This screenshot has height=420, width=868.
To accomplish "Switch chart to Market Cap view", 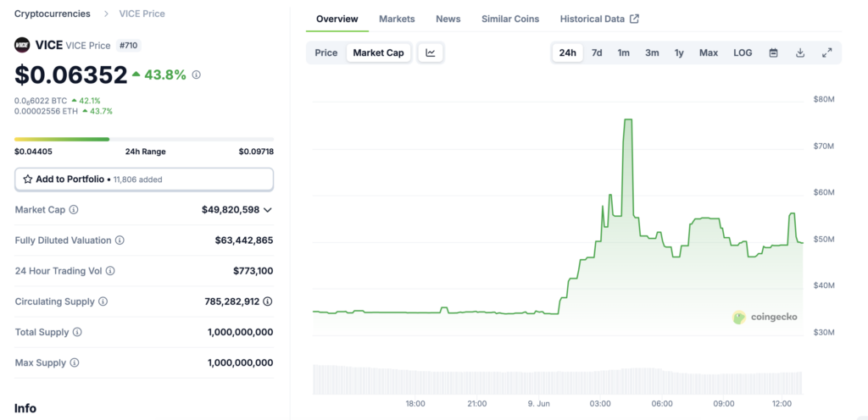I will [379, 52].
